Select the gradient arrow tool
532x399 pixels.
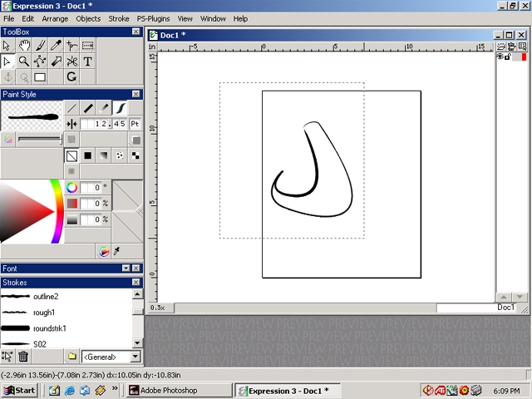click(x=56, y=62)
